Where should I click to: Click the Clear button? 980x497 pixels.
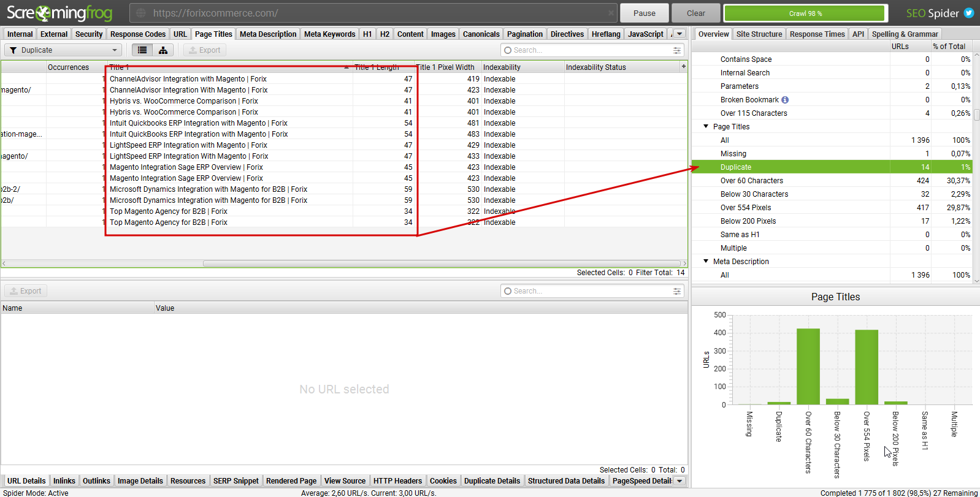[x=696, y=13]
